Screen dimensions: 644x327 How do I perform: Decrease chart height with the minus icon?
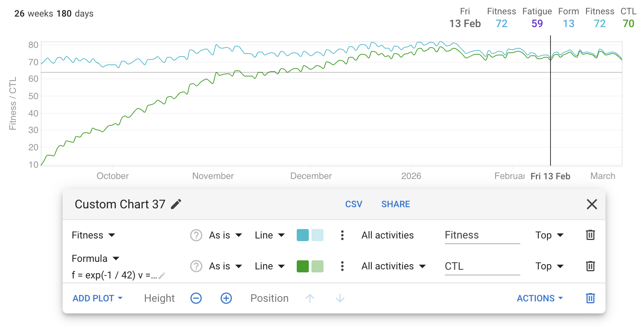point(196,298)
